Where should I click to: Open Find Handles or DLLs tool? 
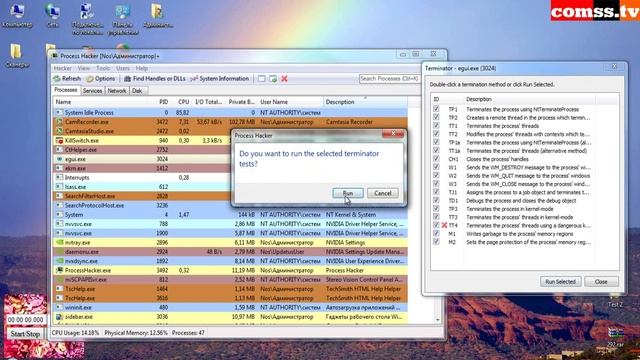[x=154, y=78]
